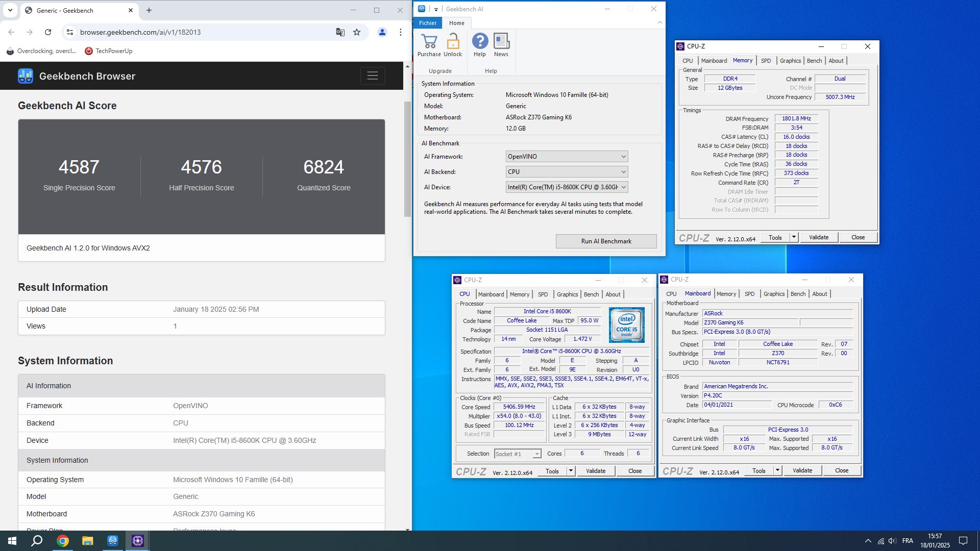The image size is (980, 551).
Task: Bookmark this page with the star icon
Action: point(357,32)
